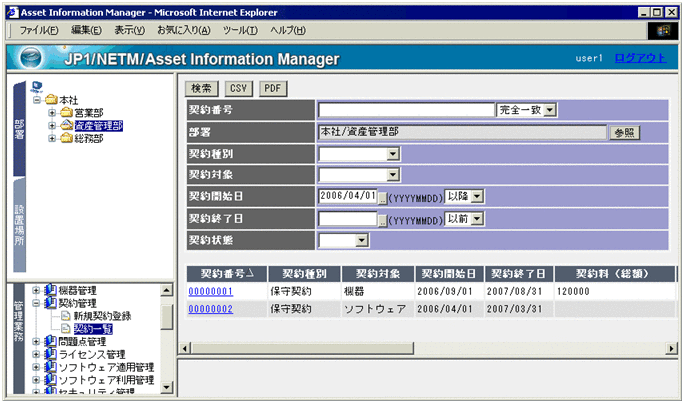
Task: Switch to the 設置場所 side tab
Action: pyautogui.click(x=19, y=225)
